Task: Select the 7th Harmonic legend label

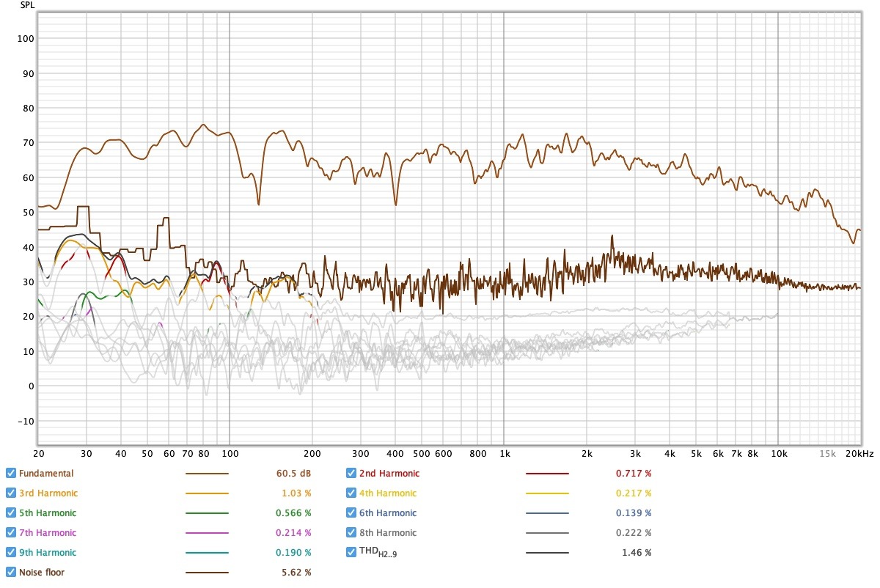Action: click(x=48, y=533)
